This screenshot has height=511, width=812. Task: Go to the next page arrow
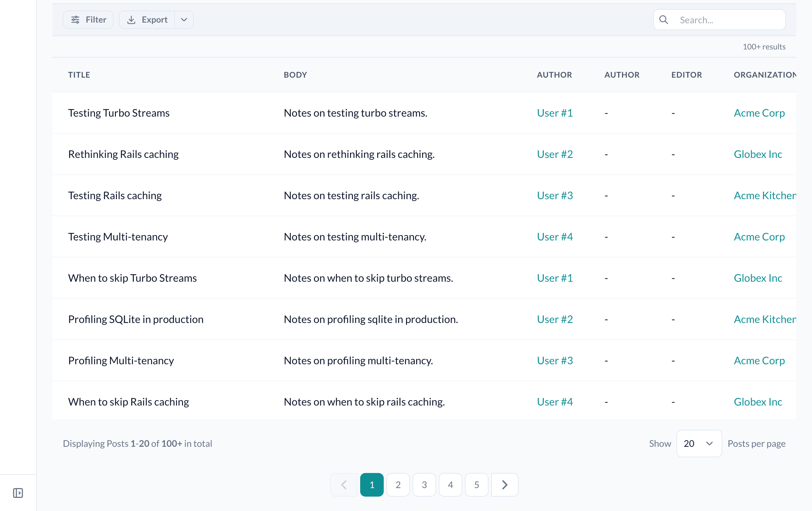[x=505, y=485]
